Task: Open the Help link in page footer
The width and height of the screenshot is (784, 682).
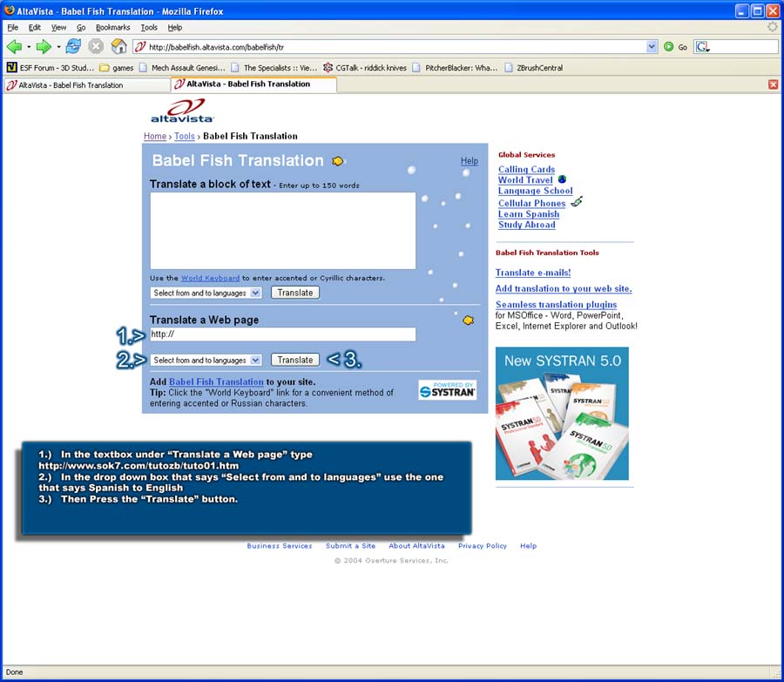Action: (x=528, y=546)
